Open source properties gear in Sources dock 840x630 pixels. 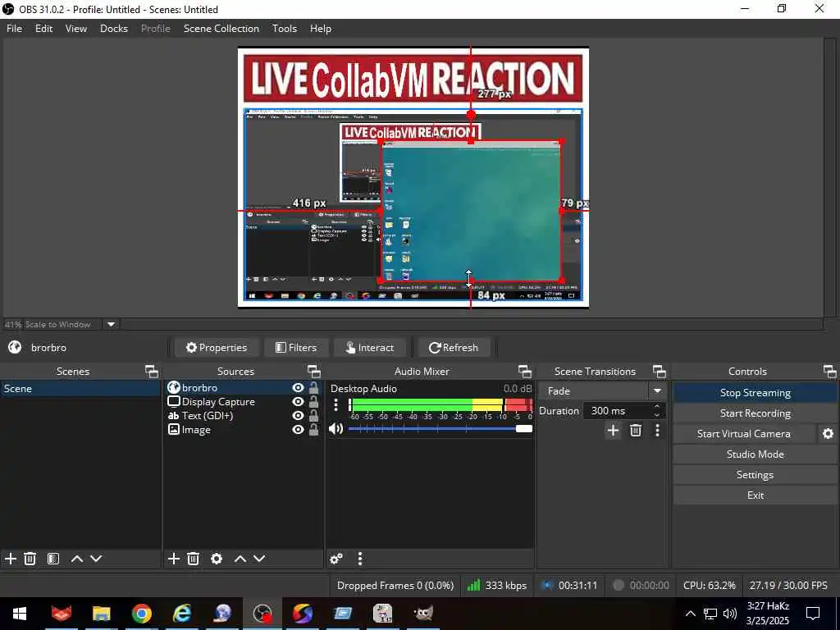click(x=217, y=559)
